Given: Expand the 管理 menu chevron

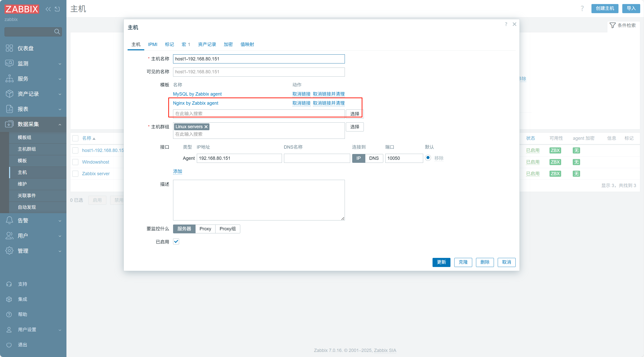Looking at the screenshot, I should [x=60, y=251].
